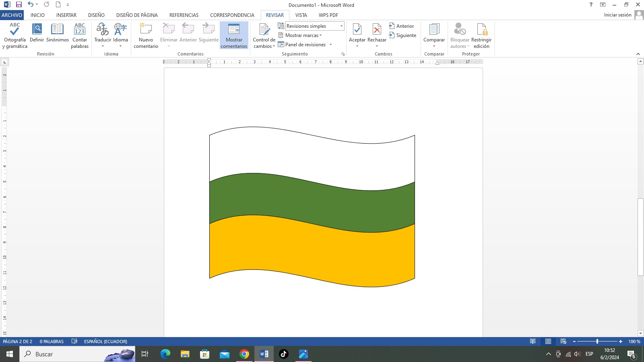Toggle the Panel de revisiones
The image size is (644, 362).
[x=305, y=45]
